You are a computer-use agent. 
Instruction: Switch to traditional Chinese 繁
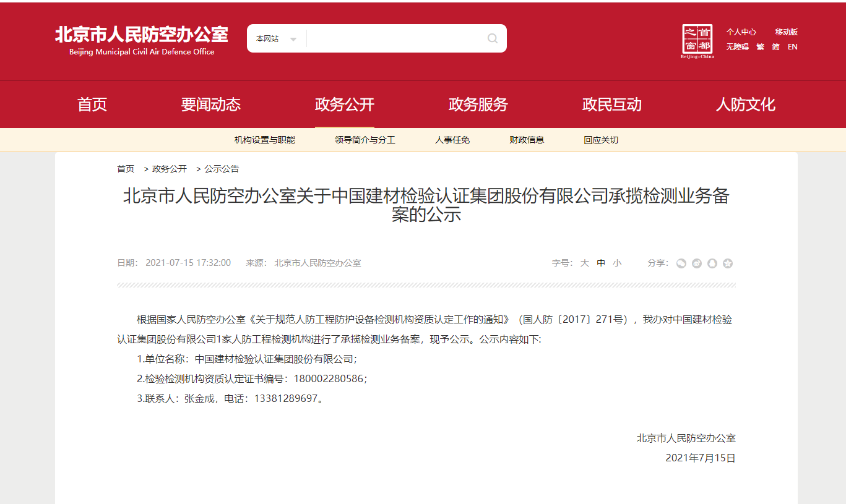pos(760,47)
